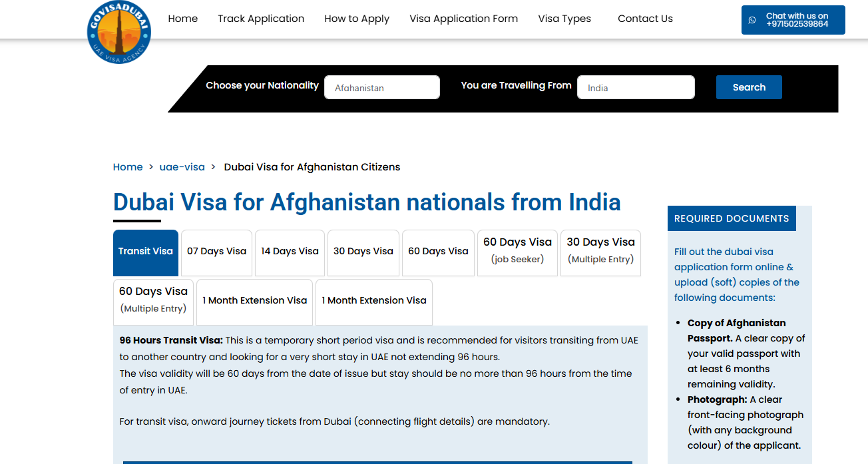Switch to the 07 Days Visa tab

pyautogui.click(x=216, y=252)
